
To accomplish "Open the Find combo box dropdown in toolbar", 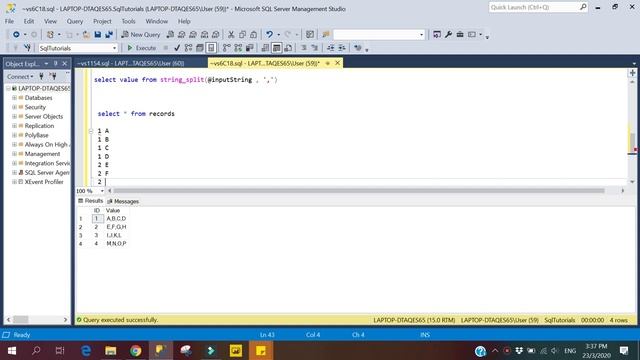I will pyautogui.click(x=421, y=35).
